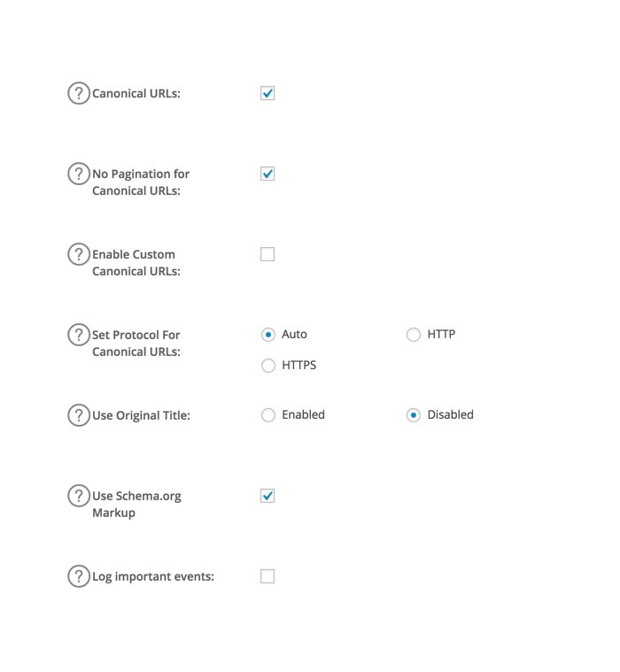
Task: Click the Canonical URLs label text
Action: pyautogui.click(x=136, y=94)
